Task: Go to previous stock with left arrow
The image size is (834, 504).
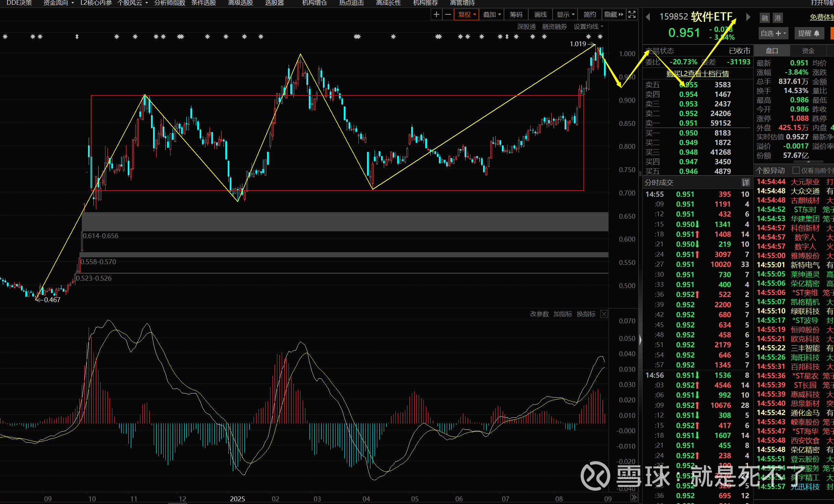Action: [648, 17]
